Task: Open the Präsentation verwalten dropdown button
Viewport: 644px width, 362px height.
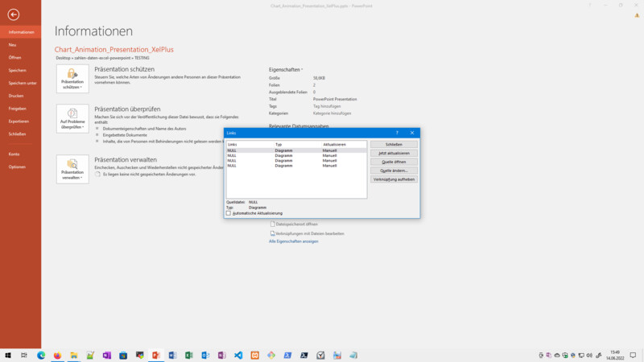Action: click(x=72, y=169)
